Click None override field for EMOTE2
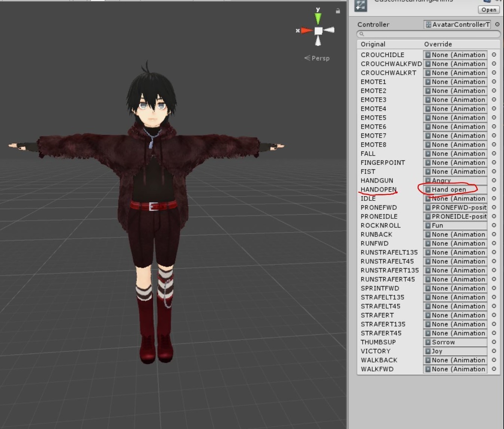 [x=455, y=91]
